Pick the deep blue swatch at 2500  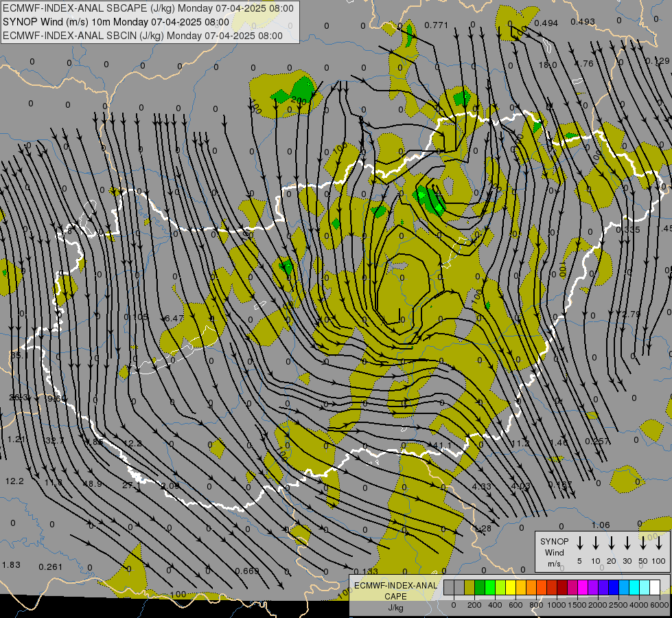[613, 588]
